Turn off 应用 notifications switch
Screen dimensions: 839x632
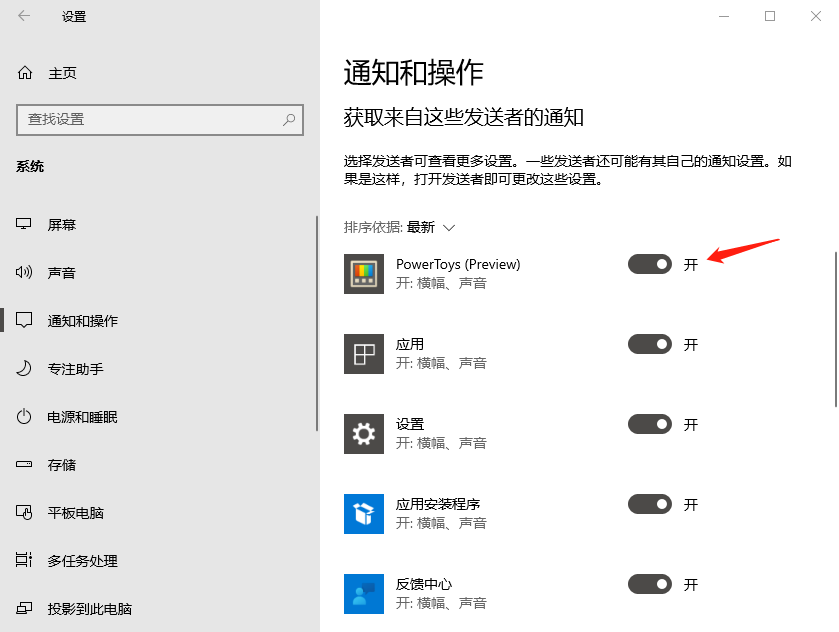coord(649,344)
